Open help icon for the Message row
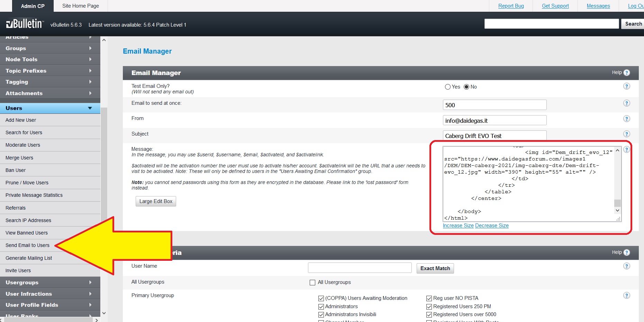 (626, 149)
